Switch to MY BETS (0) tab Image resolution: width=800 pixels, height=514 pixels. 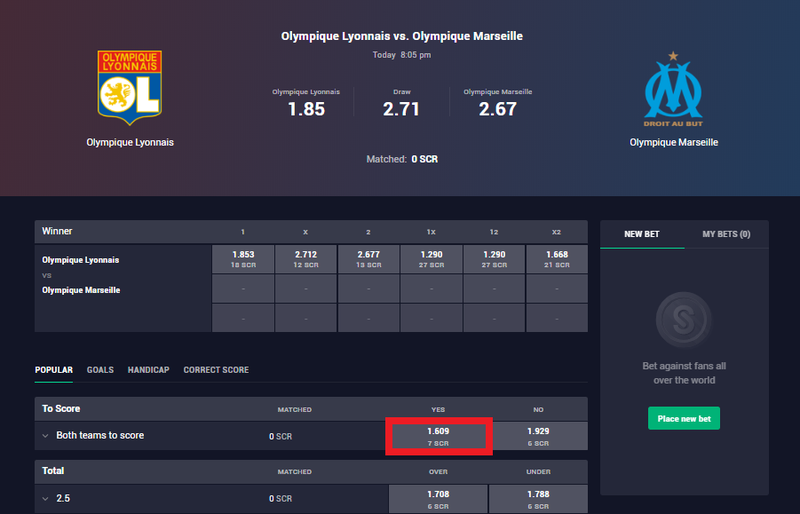point(726,234)
